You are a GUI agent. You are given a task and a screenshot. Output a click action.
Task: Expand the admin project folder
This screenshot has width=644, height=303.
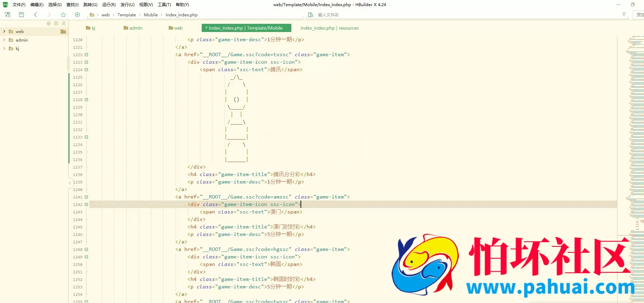coord(4,40)
